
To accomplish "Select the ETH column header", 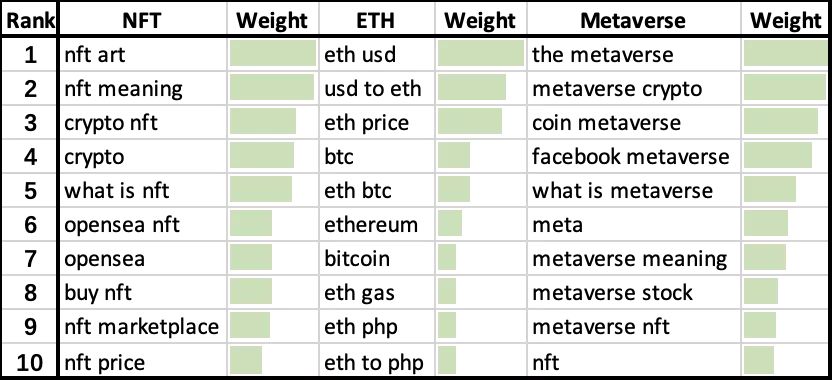I will pyautogui.click(x=376, y=20).
